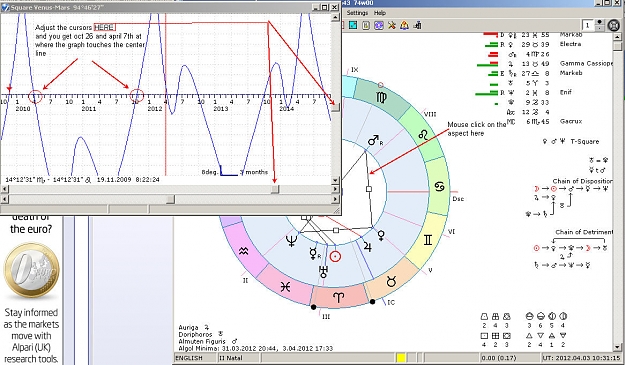Viewport: 625px width, 365px height.
Task: Click the Enif star name
Action: point(566,92)
